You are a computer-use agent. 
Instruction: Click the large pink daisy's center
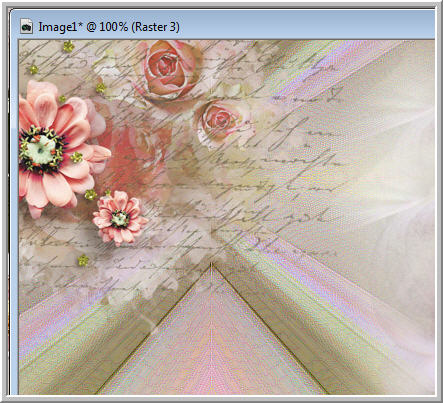click(42, 149)
